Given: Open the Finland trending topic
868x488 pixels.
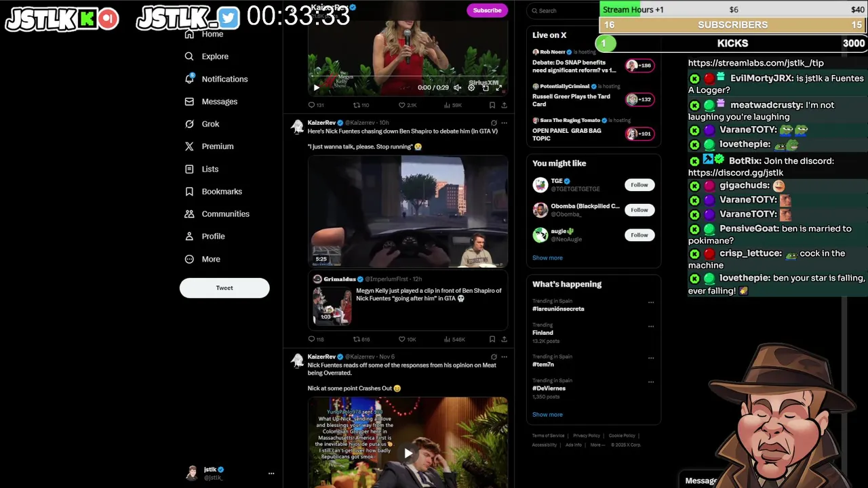Looking at the screenshot, I should click(x=542, y=333).
